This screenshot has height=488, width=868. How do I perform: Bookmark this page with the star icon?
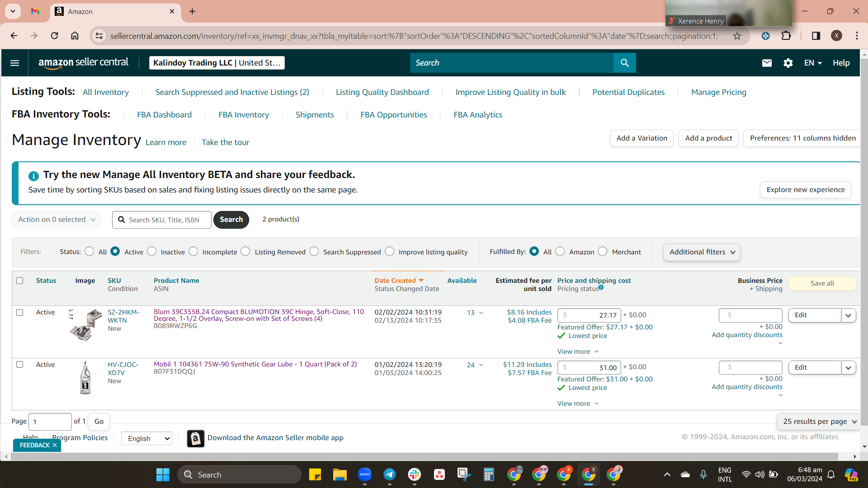click(x=737, y=36)
